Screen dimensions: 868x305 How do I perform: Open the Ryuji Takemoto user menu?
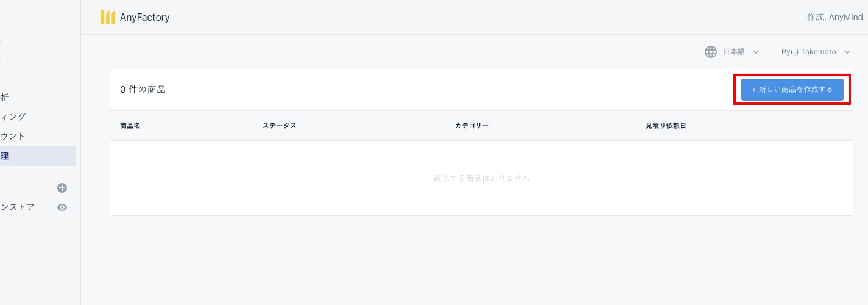(x=808, y=52)
